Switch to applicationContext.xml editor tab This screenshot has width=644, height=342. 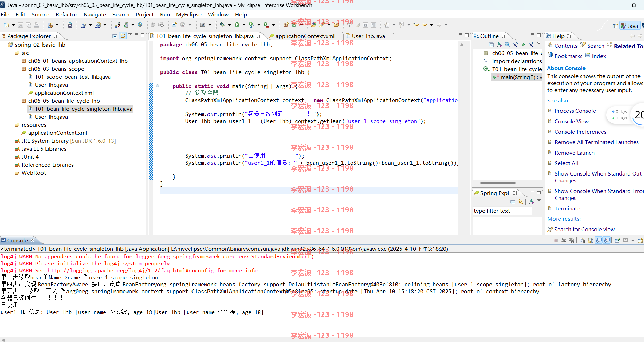[x=305, y=36]
